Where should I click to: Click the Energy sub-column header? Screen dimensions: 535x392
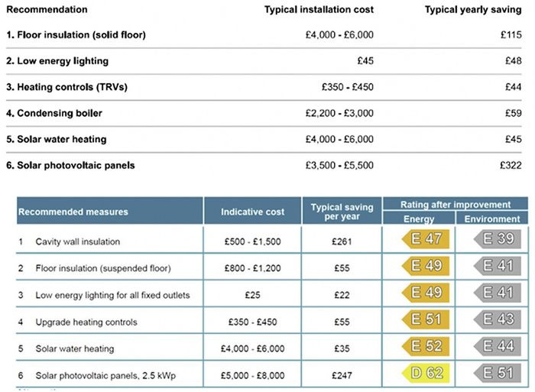419,219
